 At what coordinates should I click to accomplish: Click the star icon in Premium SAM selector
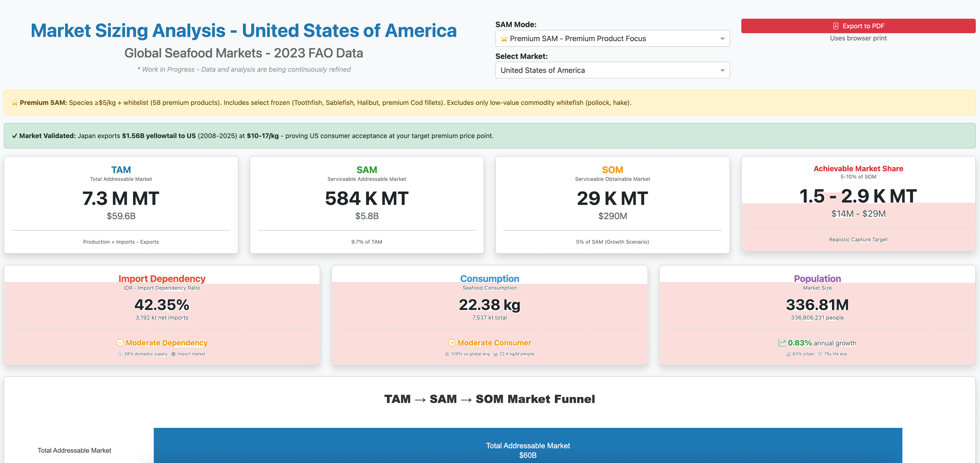tap(504, 38)
